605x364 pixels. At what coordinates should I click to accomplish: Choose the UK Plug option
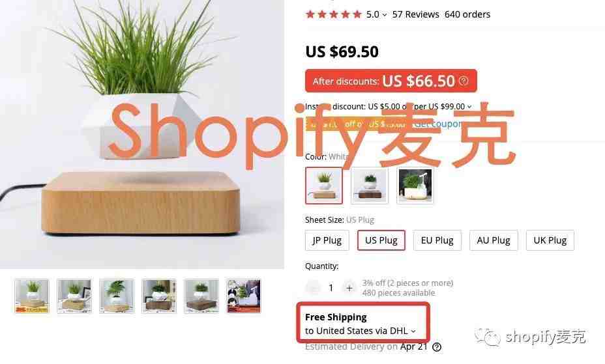(550, 240)
